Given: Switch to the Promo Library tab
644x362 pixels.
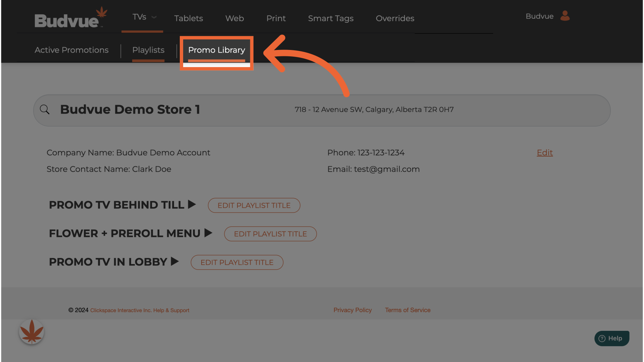Looking at the screenshot, I should point(216,50).
